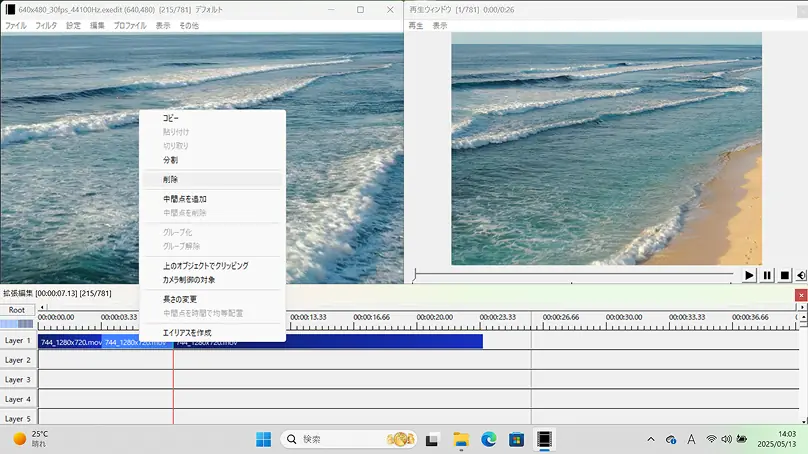The image size is (808, 454).
Task: Click the playback window seek bar
Action: point(574,274)
